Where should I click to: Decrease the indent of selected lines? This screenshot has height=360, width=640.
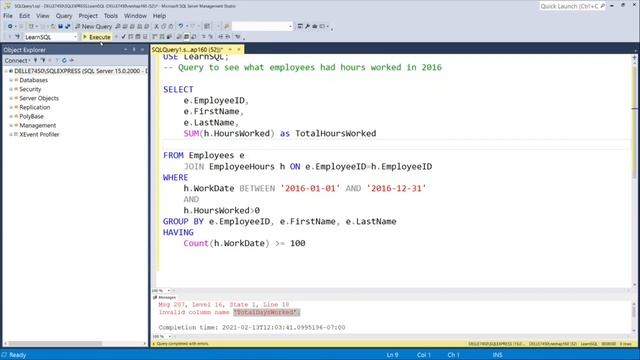(x=220, y=37)
